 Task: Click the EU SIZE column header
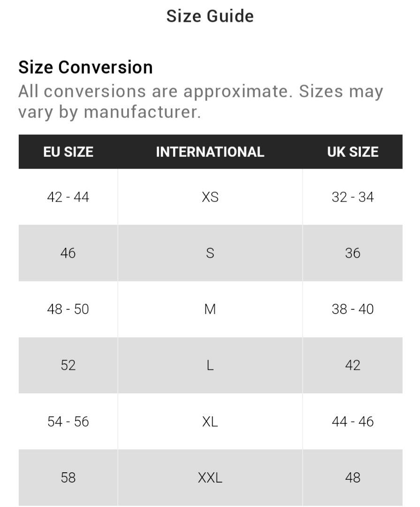68,152
